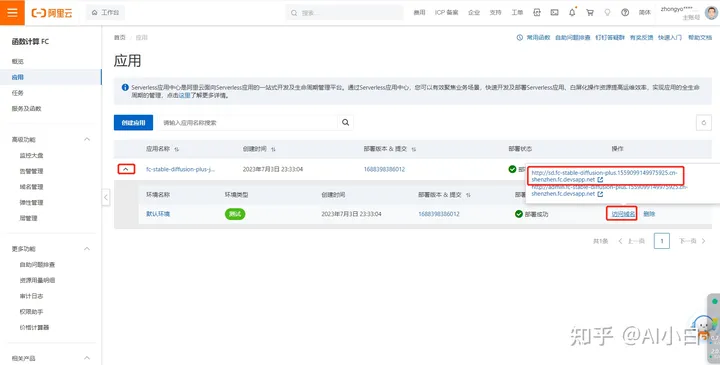
Task: Open the user avatar account menu
Action: (711, 13)
